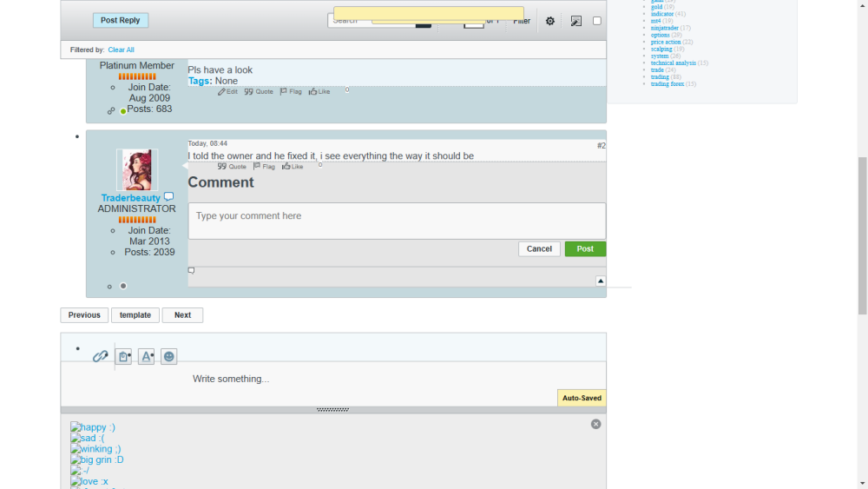Click the paste clipboard editor icon
The width and height of the screenshot is (868, 489).
point(124,356)
